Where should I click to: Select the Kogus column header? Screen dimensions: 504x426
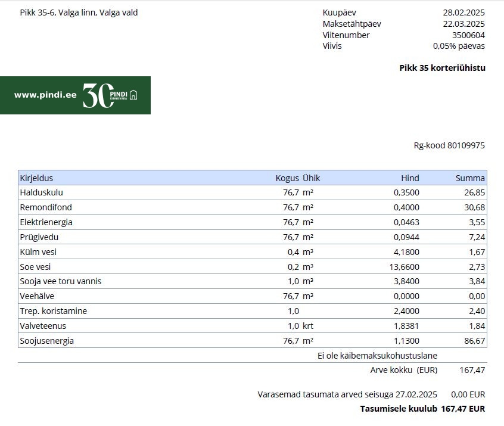coord(287,178)
